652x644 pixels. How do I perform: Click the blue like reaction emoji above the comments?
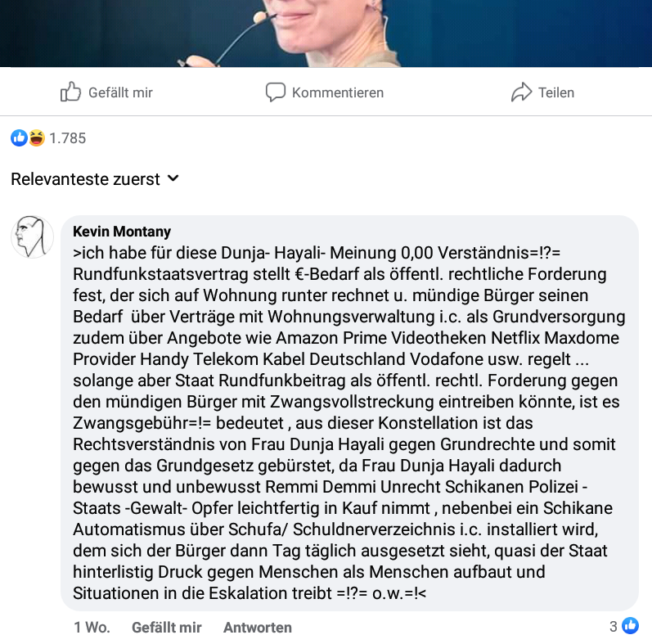tap(19, 138)
